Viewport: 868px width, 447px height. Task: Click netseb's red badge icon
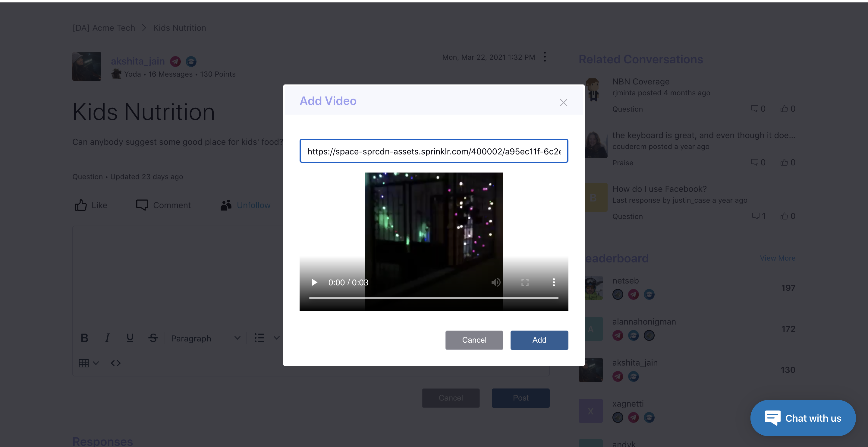(633, 294)
